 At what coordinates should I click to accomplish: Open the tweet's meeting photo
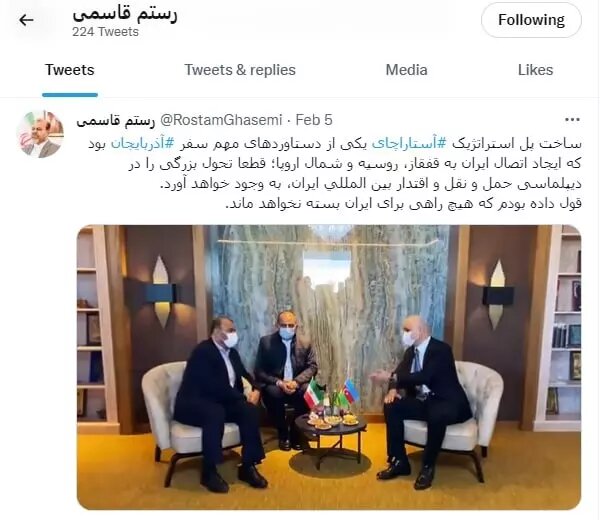coord(329,367)
